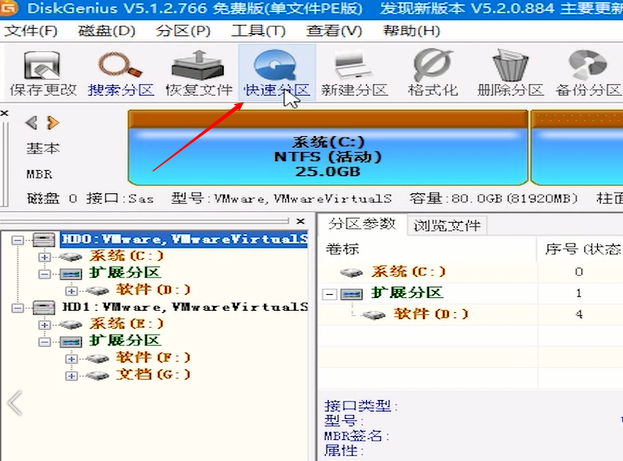
Task: Open the 磁盘(D) menu
Action: tap(106, 31)
